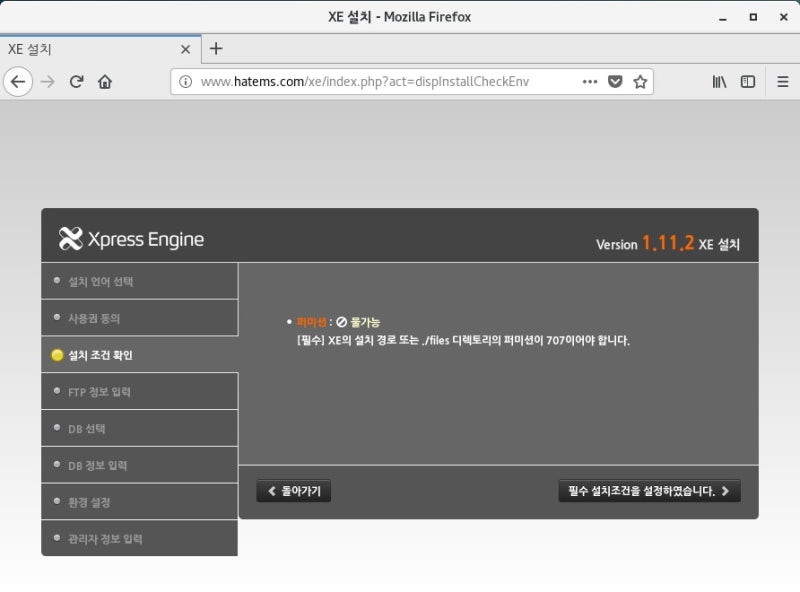
Task: Open a new tab with the plus button
Action: pyautogui.click(x=216, y=48)
